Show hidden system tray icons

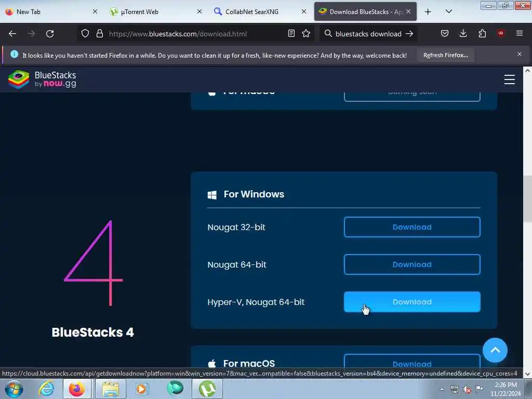point(442,390)
